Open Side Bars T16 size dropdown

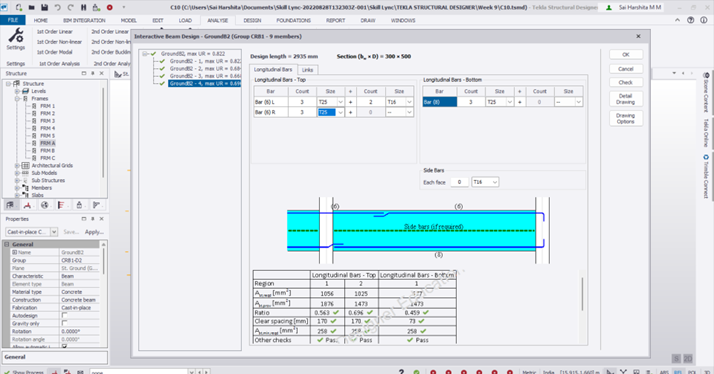(495, 182)
